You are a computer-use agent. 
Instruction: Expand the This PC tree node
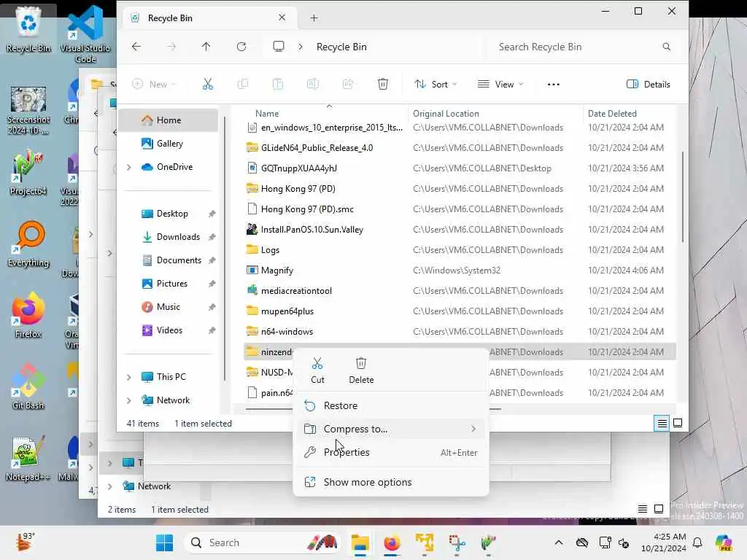[128, 377]
